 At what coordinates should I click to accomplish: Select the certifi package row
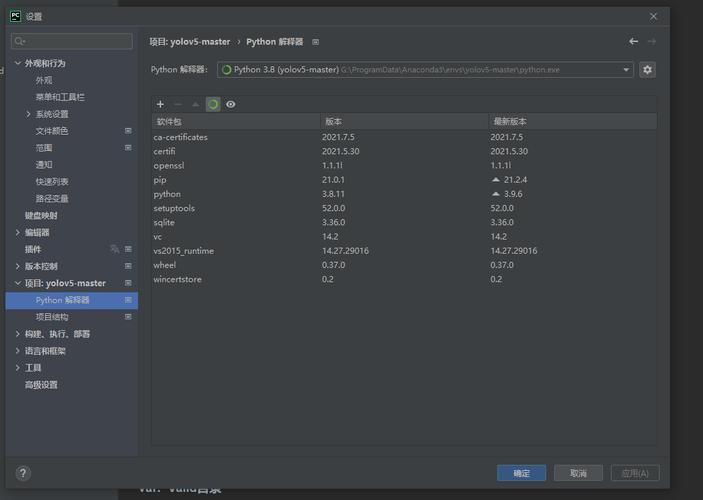coord(404,151)
